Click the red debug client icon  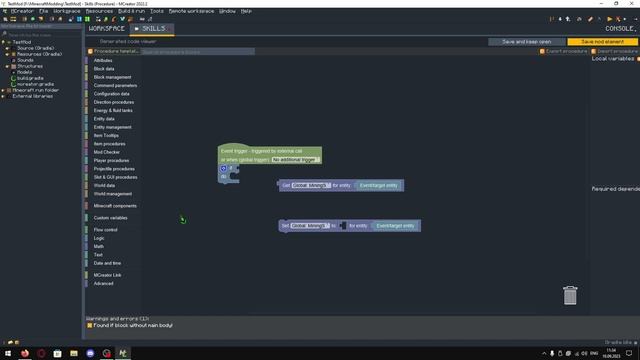click(x=618, y=19)
